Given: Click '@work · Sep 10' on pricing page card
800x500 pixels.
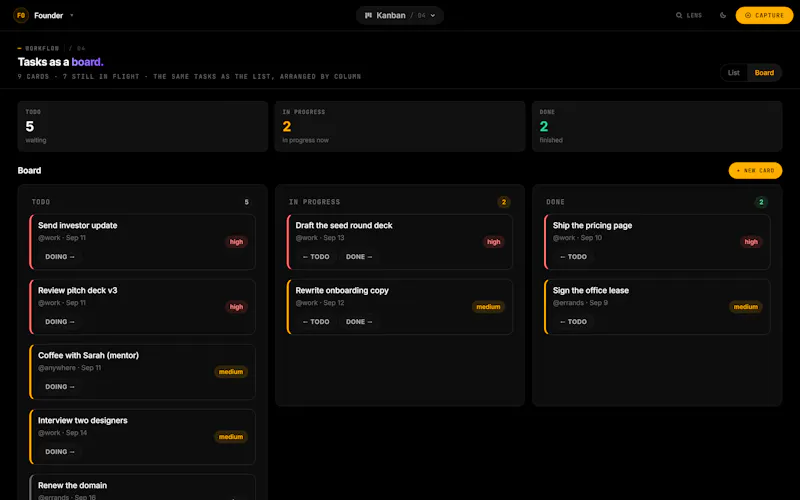Looking at the screenshot, I should tap(577, 238).
